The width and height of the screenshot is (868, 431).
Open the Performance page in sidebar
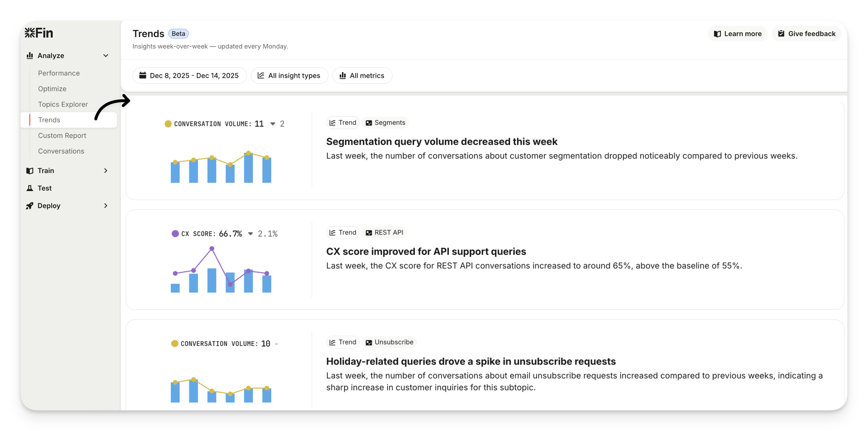click(59, 73)
